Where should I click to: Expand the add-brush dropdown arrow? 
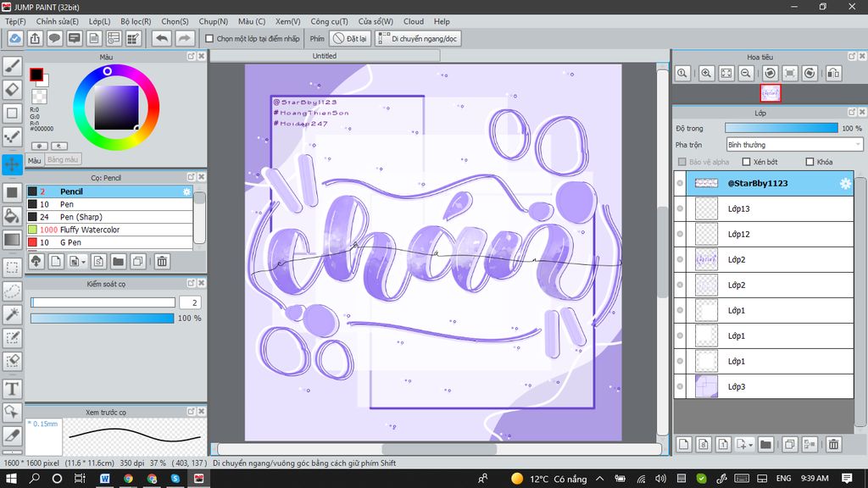[84, 262]
